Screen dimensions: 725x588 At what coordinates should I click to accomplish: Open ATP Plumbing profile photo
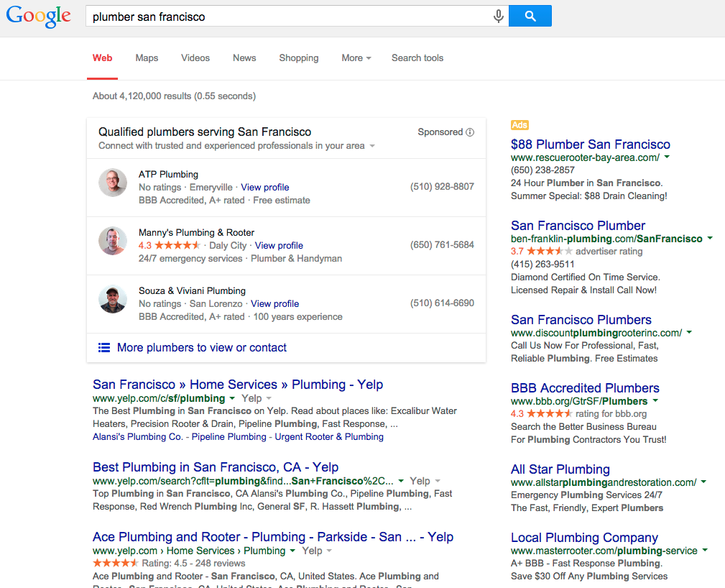tap(113, 183)
